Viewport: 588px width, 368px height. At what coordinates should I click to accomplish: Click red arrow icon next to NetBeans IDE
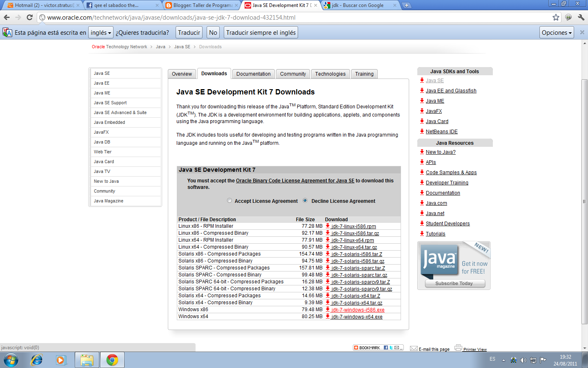(422, 131)
